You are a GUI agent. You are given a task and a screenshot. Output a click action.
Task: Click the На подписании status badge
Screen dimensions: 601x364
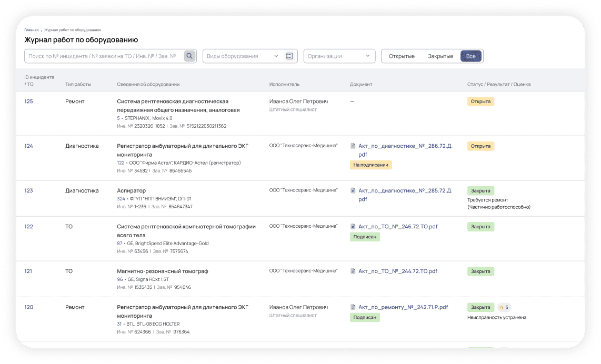[370, 165]
